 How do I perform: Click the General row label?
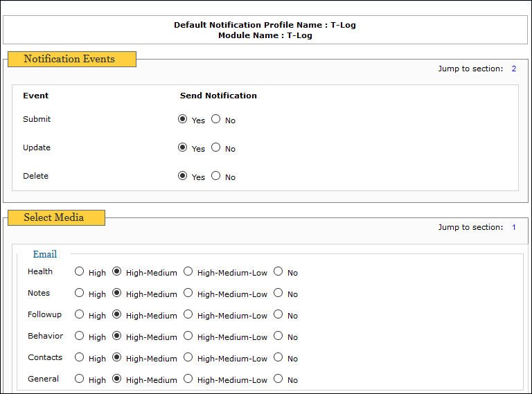[x=43, y=379]
